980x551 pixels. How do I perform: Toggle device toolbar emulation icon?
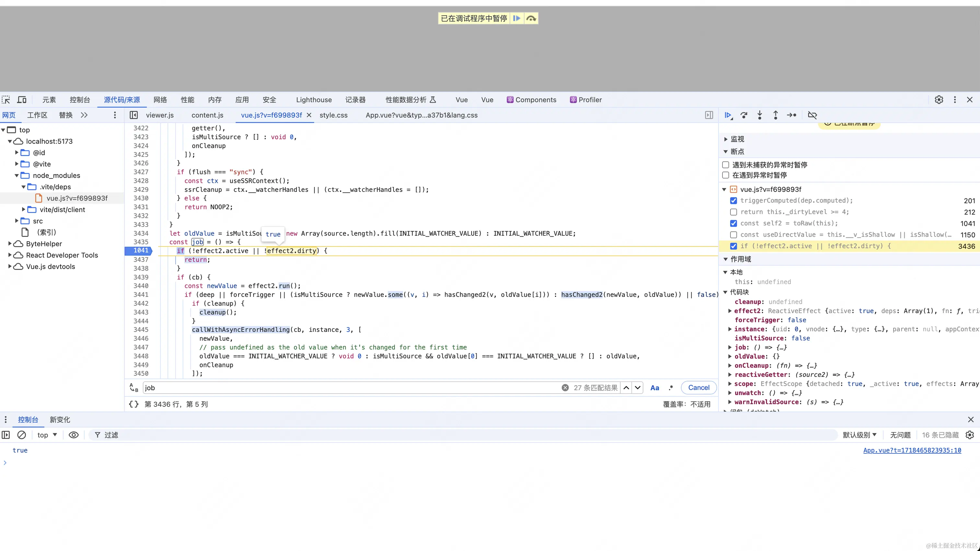click(22, 100)
